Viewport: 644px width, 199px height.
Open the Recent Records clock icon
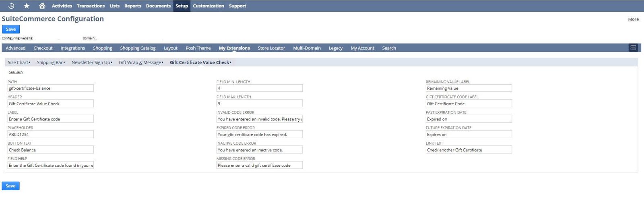pos(11,6)
